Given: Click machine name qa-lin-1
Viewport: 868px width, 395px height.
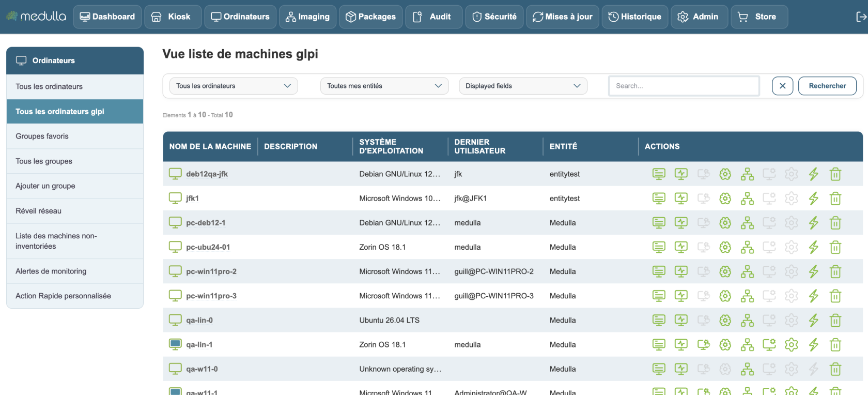Looking at the screenshot, I should 199,345.
